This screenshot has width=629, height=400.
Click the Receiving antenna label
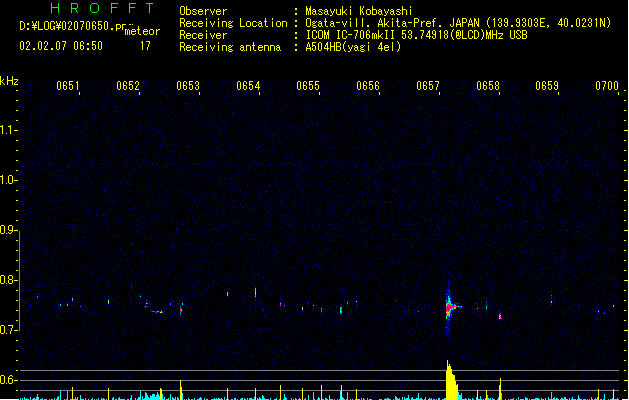click(230, 47)
